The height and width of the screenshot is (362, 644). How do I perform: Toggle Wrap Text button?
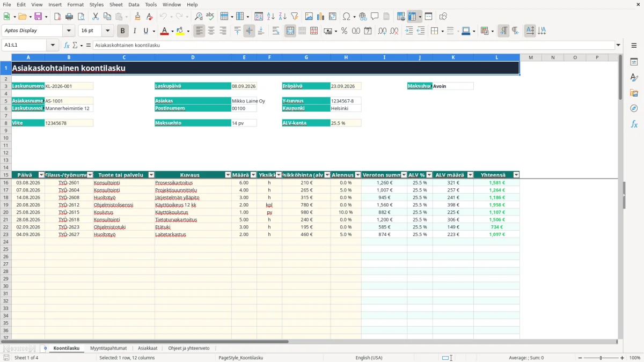[276, 31]
